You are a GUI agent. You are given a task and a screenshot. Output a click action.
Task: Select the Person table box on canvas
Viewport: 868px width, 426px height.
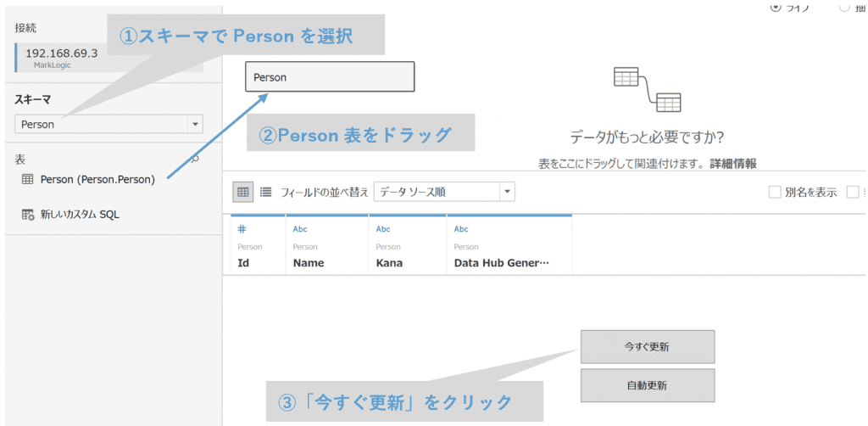329,77
